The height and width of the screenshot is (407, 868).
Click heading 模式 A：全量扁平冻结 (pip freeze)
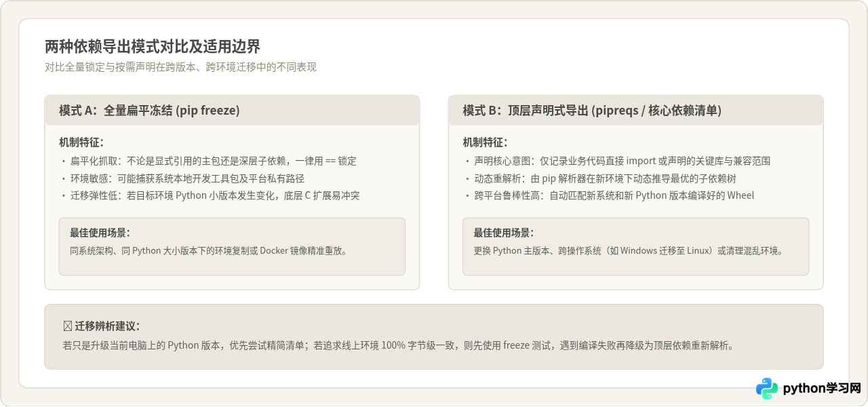click(x=149, y=111)
